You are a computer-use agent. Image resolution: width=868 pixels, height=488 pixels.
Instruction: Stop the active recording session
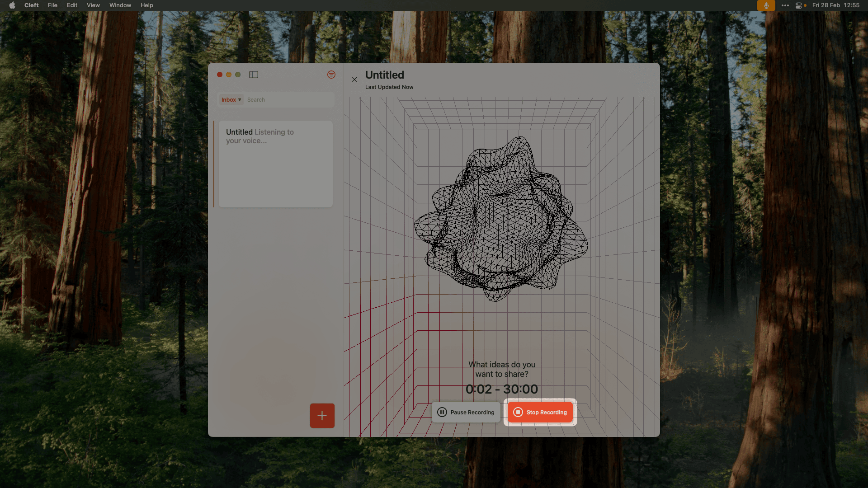(x=540, y=412)
